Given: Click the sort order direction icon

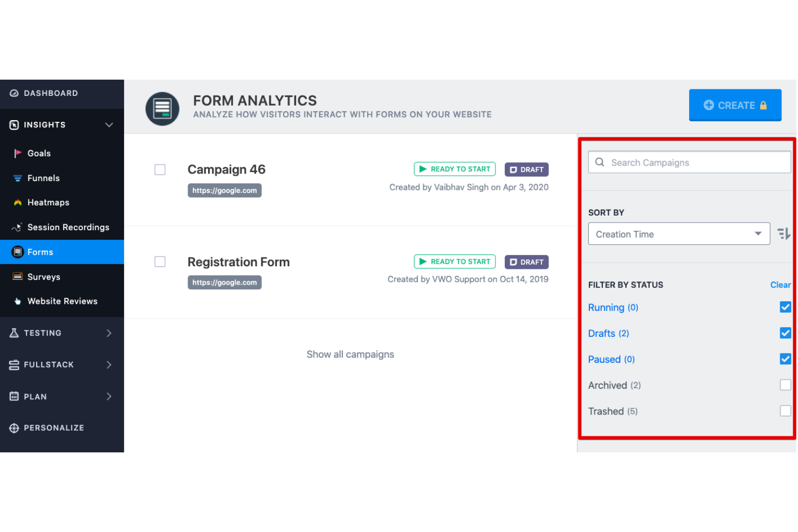Looking at the screenshot, I should pyautogui.click(x=783, y=234).
